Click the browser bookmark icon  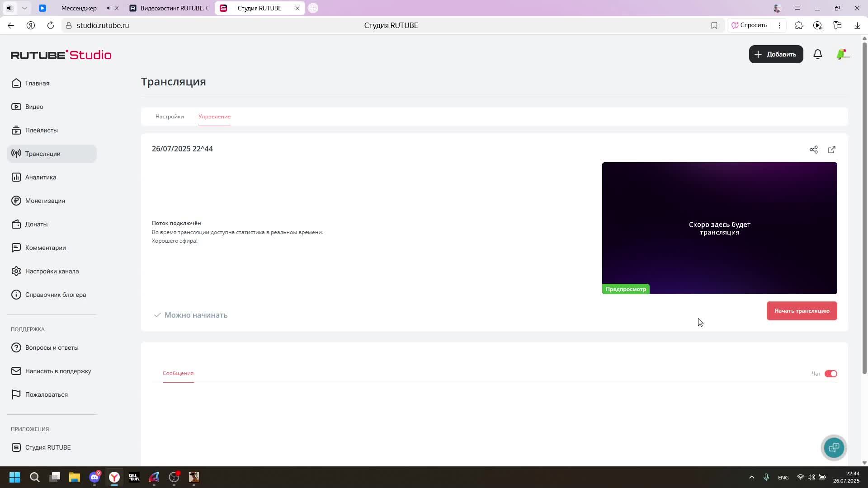pos(714,25)
